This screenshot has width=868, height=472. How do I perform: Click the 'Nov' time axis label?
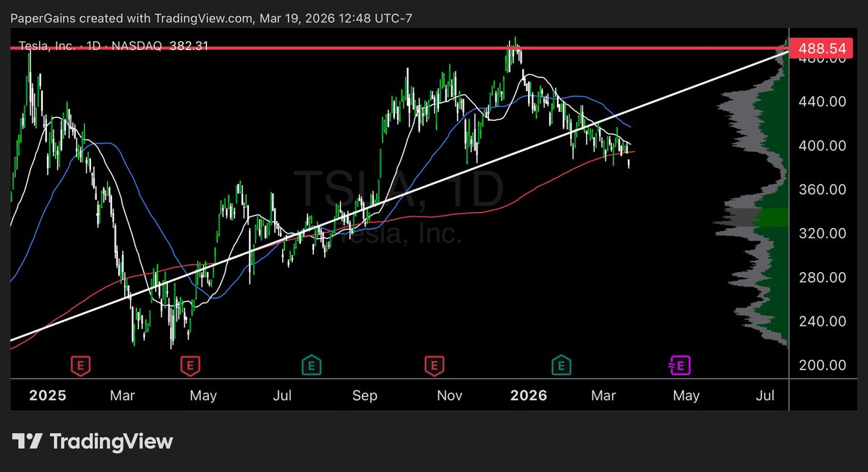click(x=450, y=396)
